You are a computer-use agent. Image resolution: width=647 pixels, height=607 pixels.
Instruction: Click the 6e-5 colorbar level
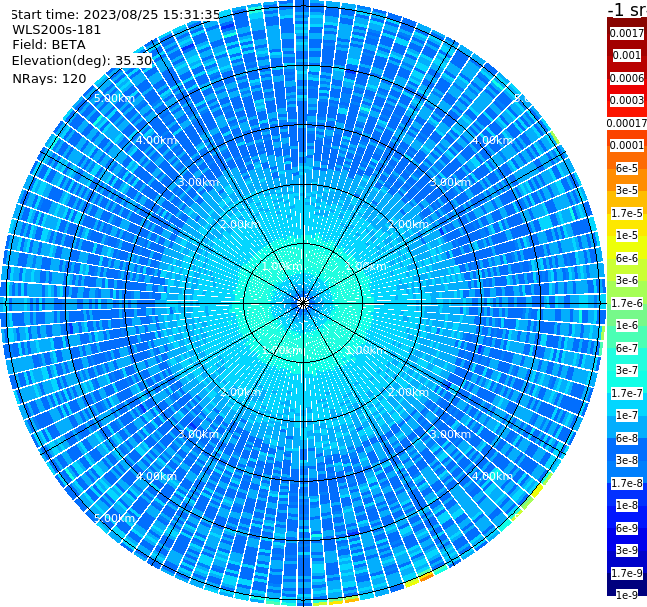click(627, 168)
